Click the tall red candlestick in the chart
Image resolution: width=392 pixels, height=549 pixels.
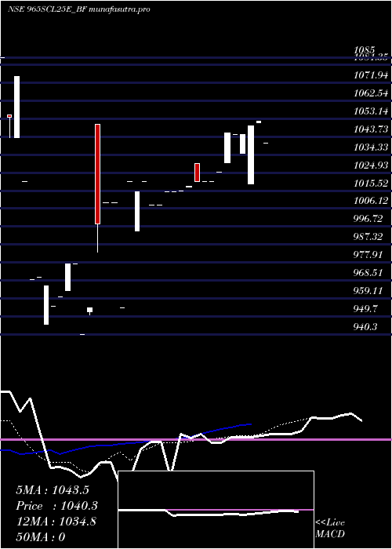[x=98, y=174]
